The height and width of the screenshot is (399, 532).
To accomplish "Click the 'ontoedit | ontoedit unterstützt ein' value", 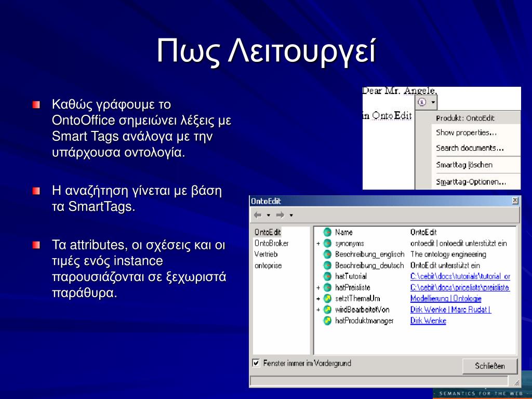I will (x=458, y=243).
